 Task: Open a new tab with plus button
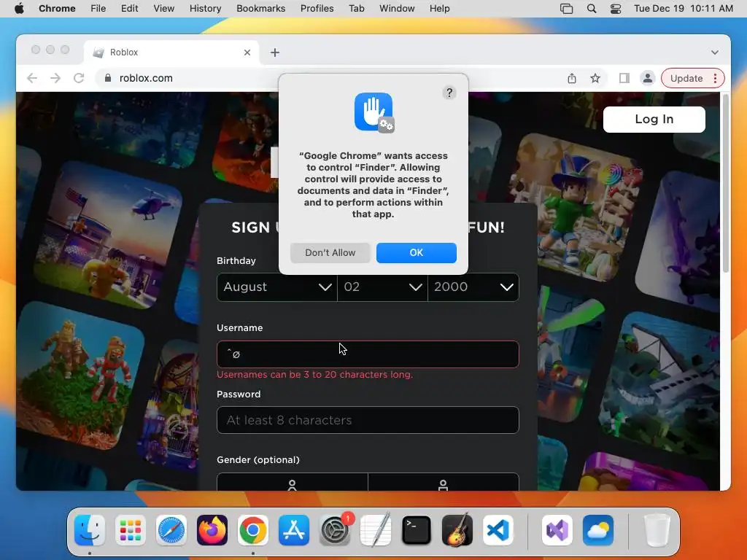275,52
